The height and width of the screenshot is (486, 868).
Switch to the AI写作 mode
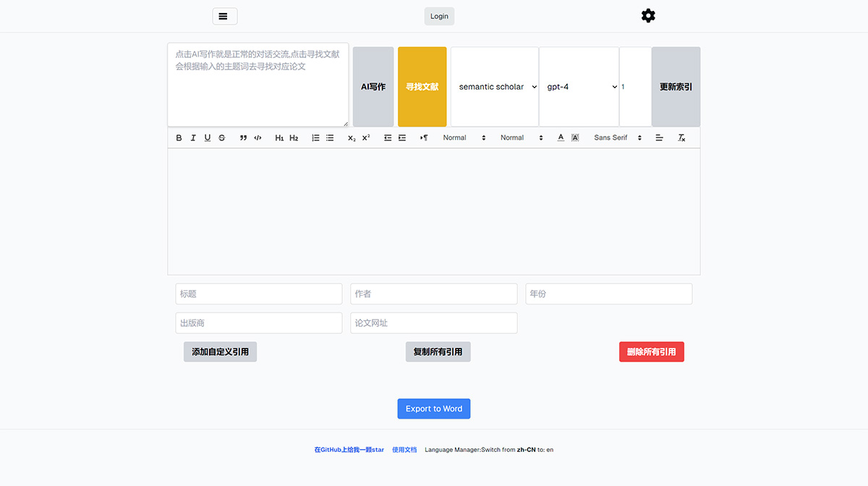pyautogui.click(x=373, y=86)
